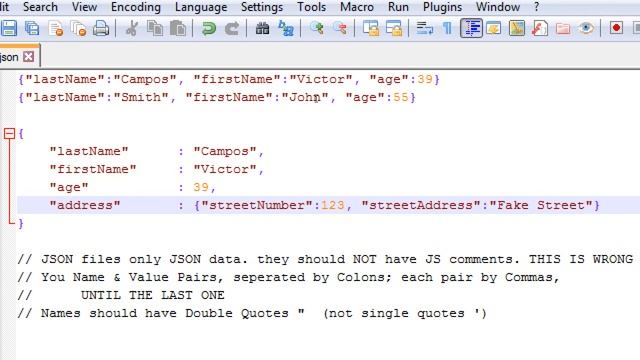The image size is (640, 360).
Task: Click the indented "lastName" key
Action: click(x=89, y=151)
